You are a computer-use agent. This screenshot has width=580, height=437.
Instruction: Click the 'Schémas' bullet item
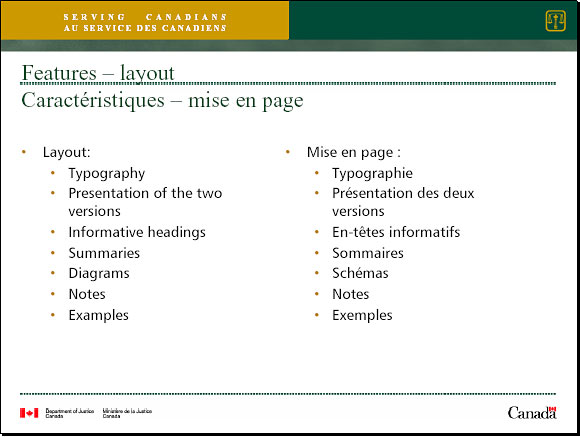360,273
